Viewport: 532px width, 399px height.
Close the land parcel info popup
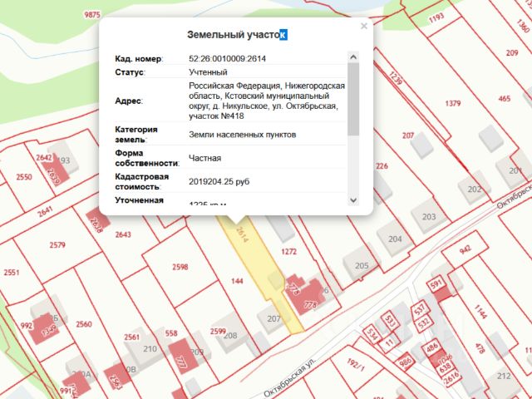(x=364, y=26)
